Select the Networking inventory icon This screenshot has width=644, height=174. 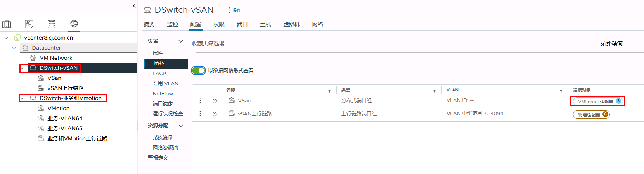coord(74,24)
